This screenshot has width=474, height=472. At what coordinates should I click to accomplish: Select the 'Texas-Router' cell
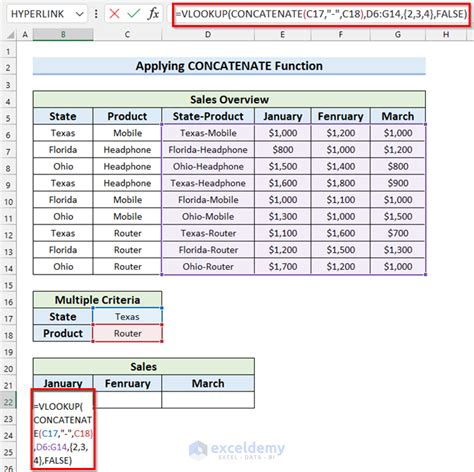(x=208, y=233)
